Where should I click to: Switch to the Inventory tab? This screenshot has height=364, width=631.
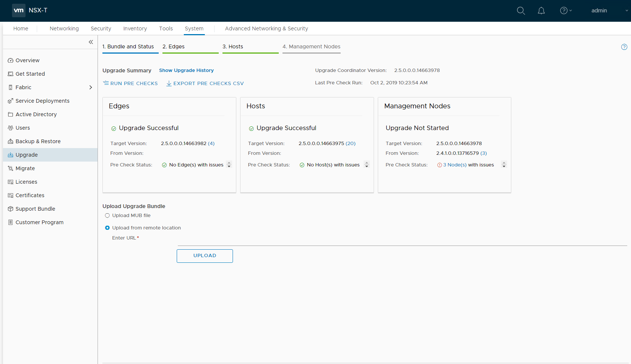135,28
